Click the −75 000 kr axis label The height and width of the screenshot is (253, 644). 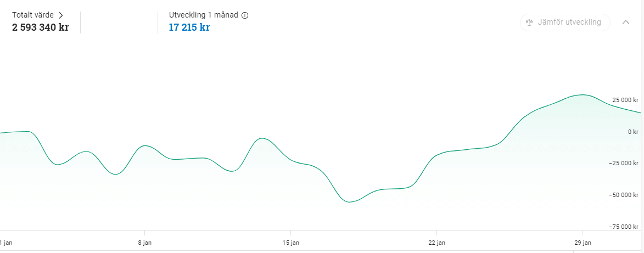623,227
